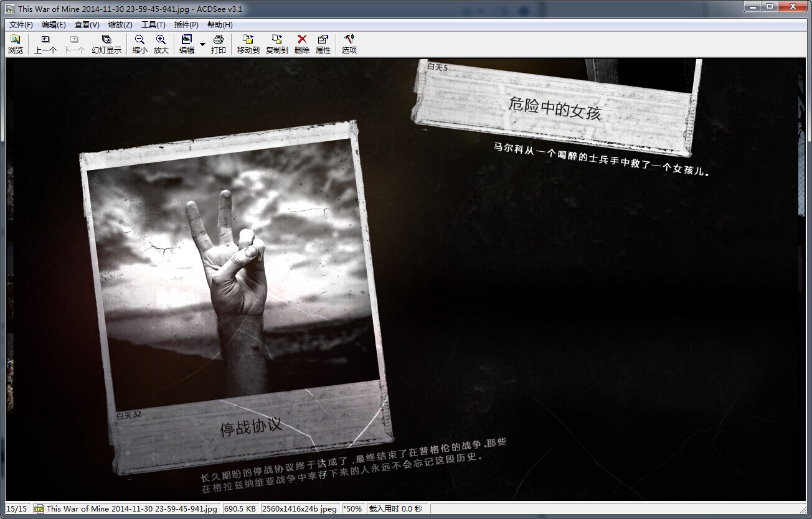Maximize the ACDSee window
This screenshot has width=812, height=519.
[770, 6]
